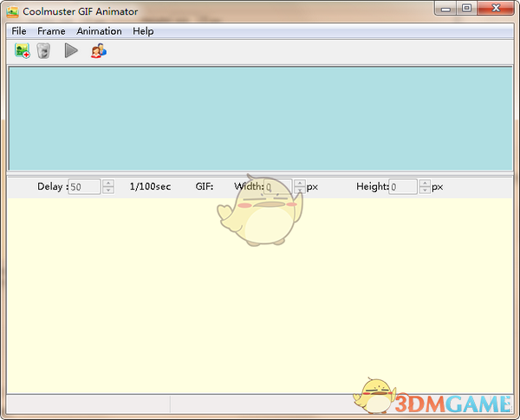520x420 pixels.
Task: Open the Animation menu
Action: click(99, 31)
